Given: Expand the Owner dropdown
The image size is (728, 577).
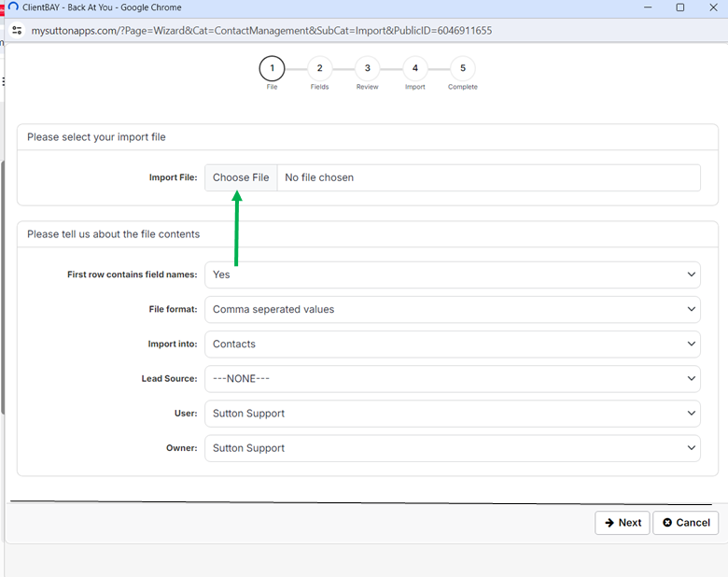Looking at the screenshot, I should pyautogui.click(x=452, y=447).
